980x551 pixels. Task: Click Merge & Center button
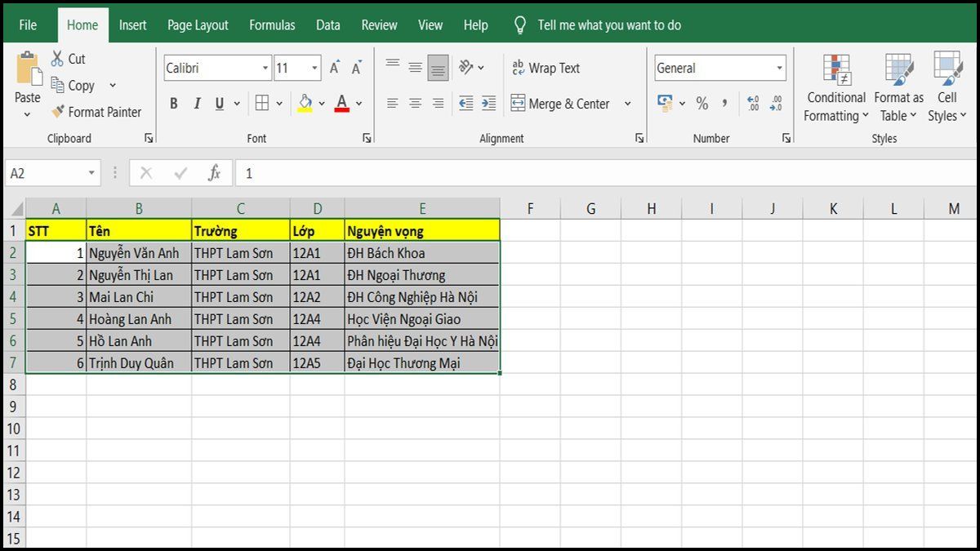[560, 104]
